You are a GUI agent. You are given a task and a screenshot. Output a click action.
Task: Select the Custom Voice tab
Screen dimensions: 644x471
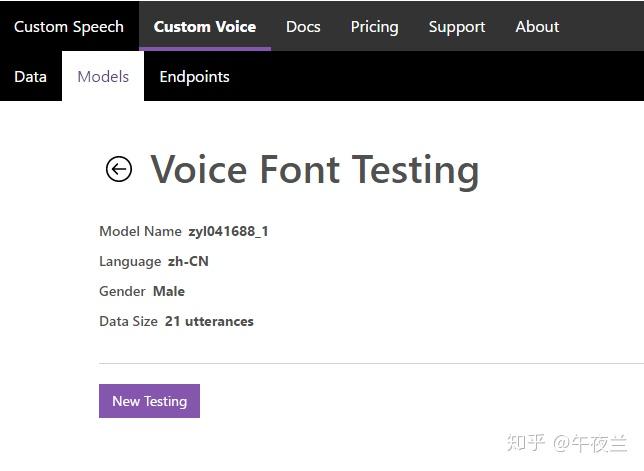point(205,27)
